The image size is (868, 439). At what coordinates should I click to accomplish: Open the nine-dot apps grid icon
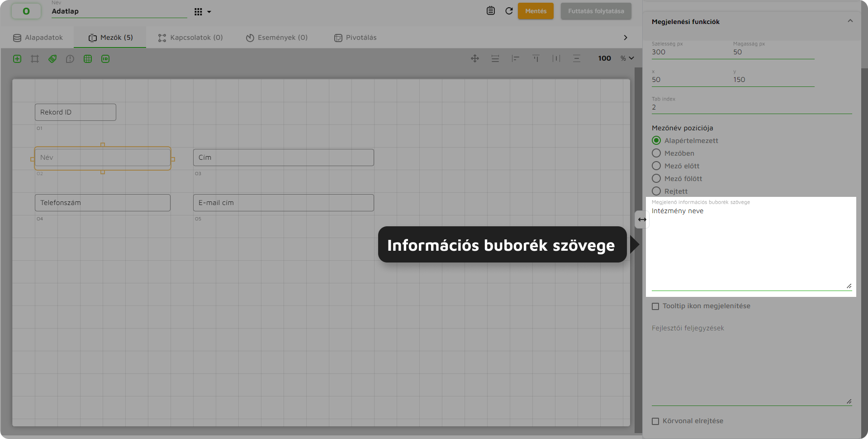coord(198,12)
